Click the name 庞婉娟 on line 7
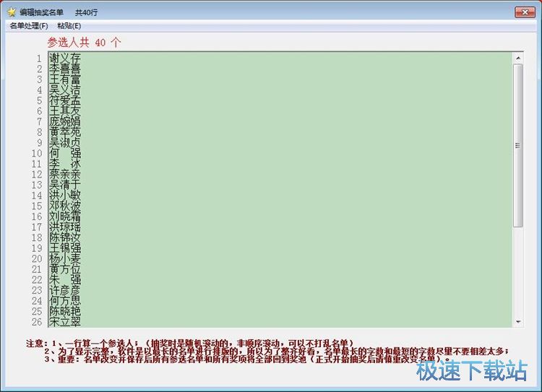 pos(65,121)
